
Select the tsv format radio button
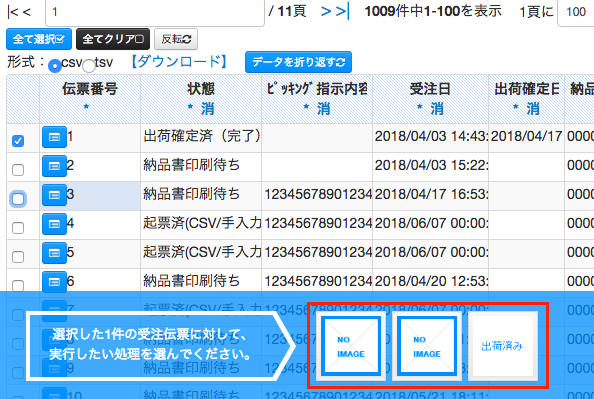click(89, 66)
